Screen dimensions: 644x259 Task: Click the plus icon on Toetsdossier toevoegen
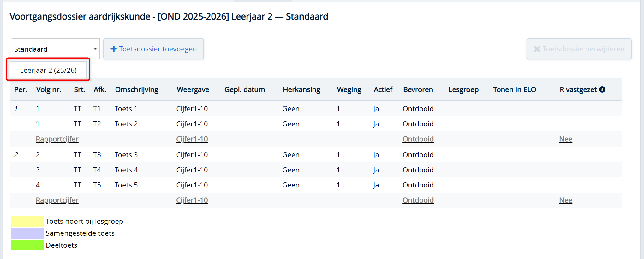coord(114,49)
